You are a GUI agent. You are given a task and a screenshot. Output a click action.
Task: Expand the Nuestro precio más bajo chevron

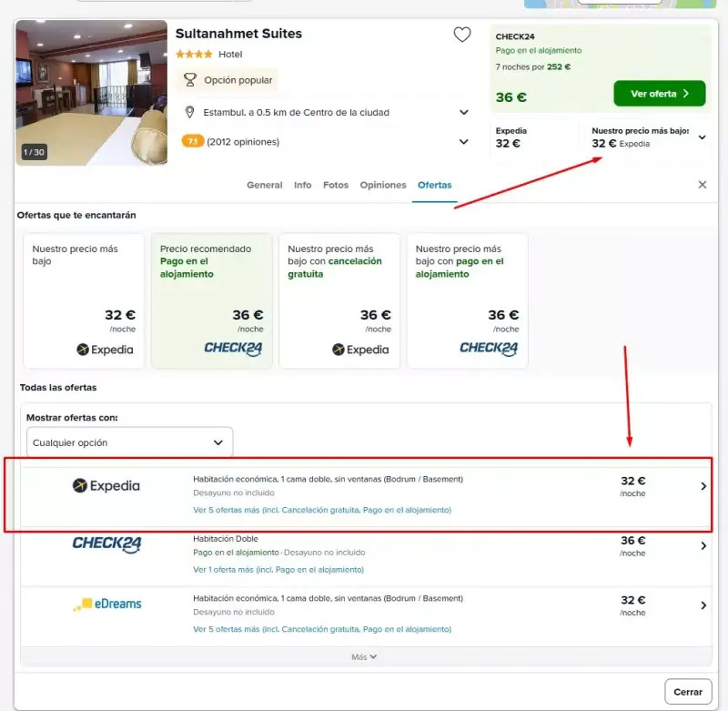coord(702,137)
